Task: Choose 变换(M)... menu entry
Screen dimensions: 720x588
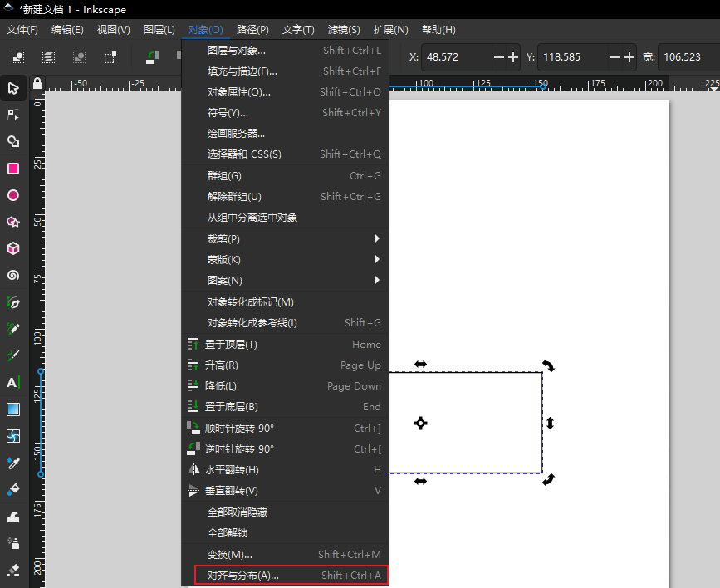Action: coord(285,555)
